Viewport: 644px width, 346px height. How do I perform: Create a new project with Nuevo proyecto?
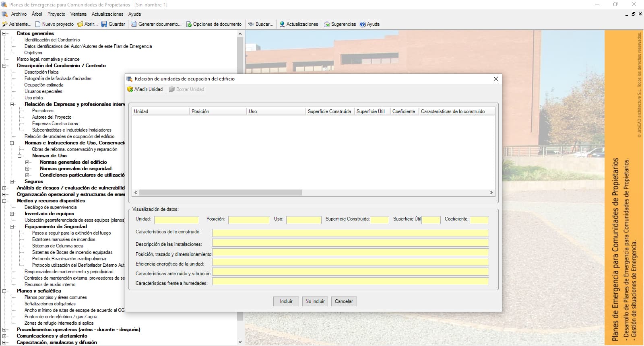[38, 24]
